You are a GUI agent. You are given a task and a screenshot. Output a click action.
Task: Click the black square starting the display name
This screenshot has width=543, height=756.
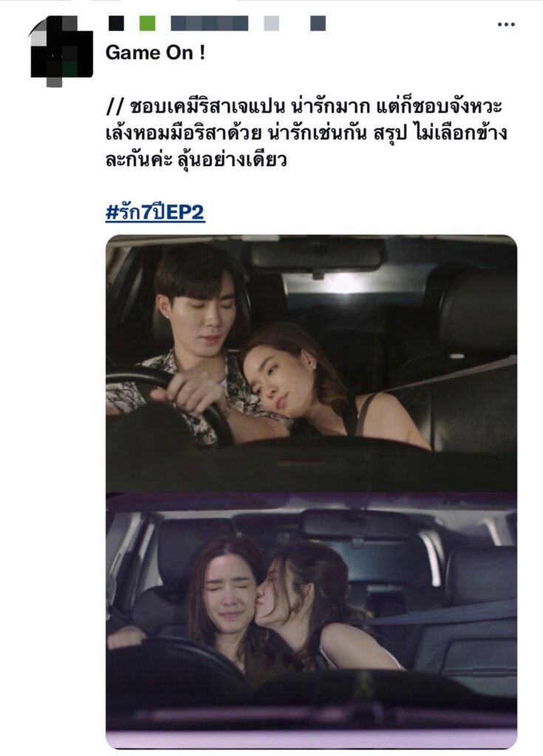click(116, 23)
